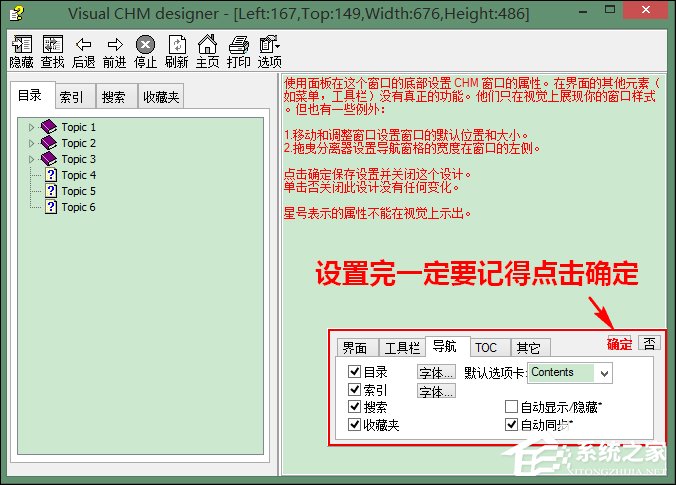Viewport: 676px width, 485px height.
Task: Expand the Topic 3 tree node
Action: (31, 159)
